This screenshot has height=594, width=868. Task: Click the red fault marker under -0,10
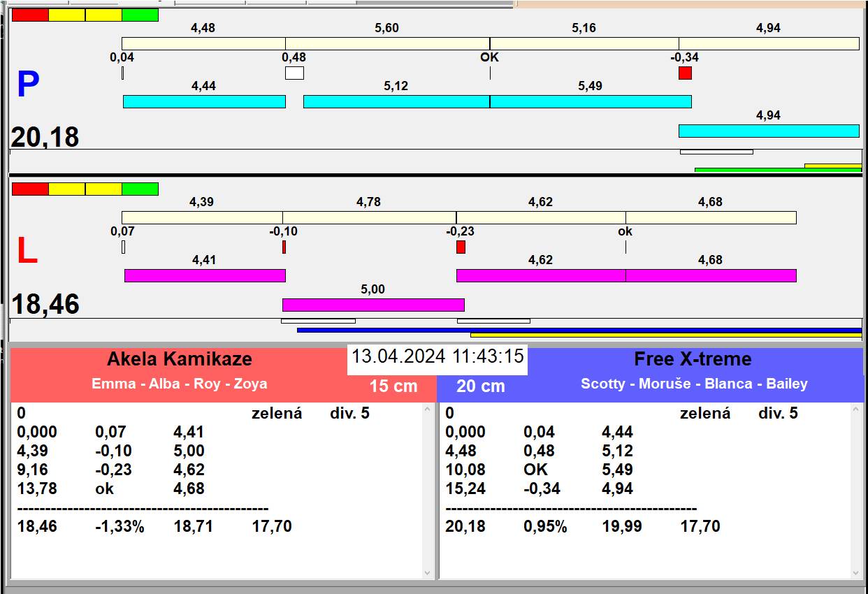pyautogui.click(x=284, y=247)
